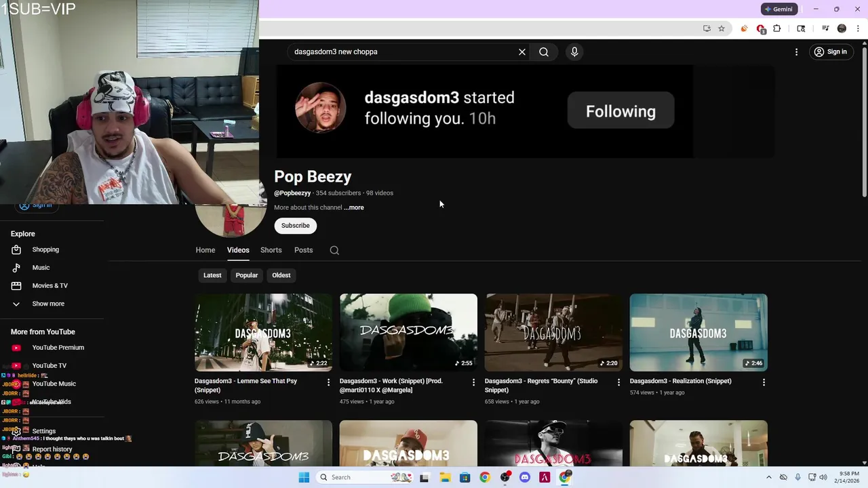The height and width of the screenshot is (488, 868).
Task: Clear the YouTube search box text
Action: tap(522, 52)
